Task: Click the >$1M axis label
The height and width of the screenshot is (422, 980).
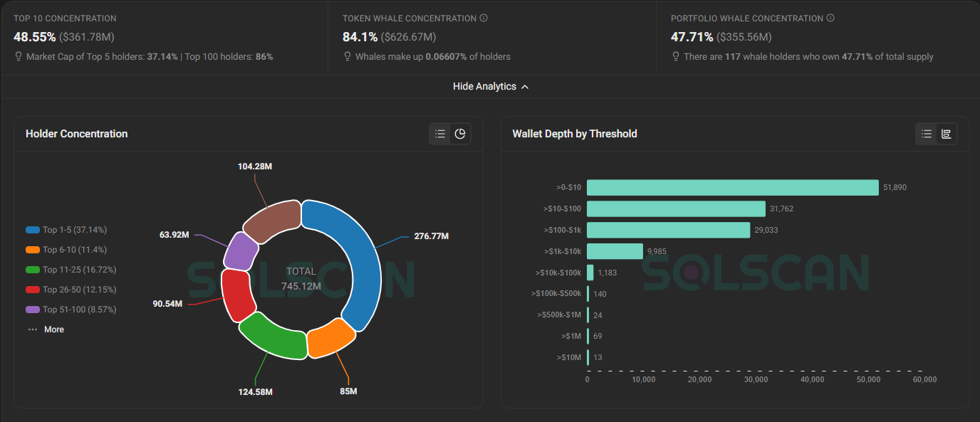Action: 571,336
